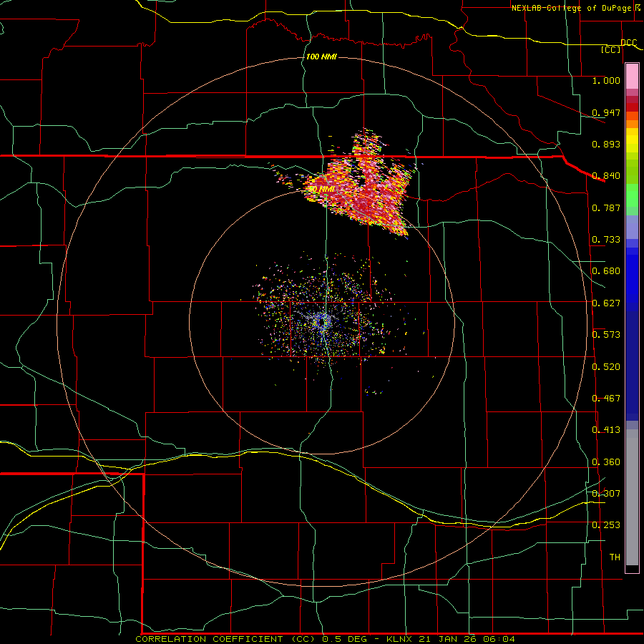Pick the bright green band of the color bar
The image size is (644, 644).
click(x=632, y=195)
